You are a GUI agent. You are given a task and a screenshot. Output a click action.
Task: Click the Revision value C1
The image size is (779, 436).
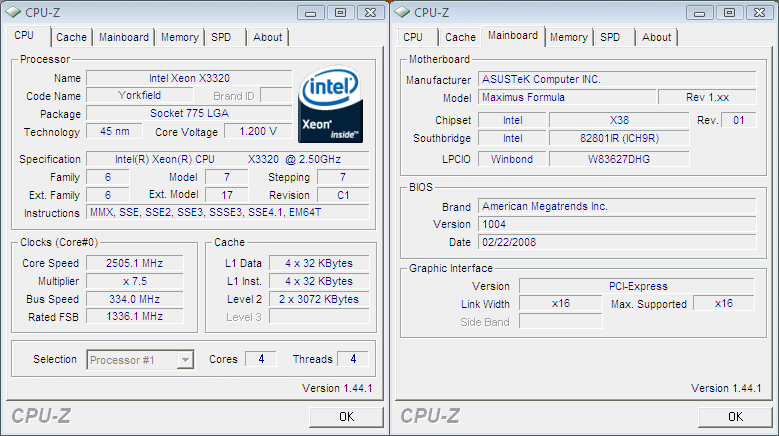point(343,195)
